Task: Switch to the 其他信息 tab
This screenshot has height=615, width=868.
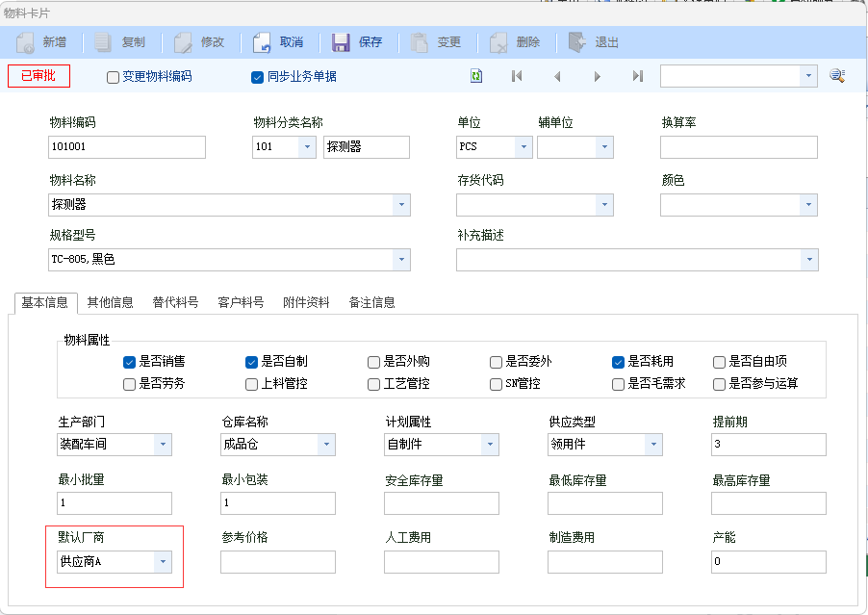Action: coord(110,302)
